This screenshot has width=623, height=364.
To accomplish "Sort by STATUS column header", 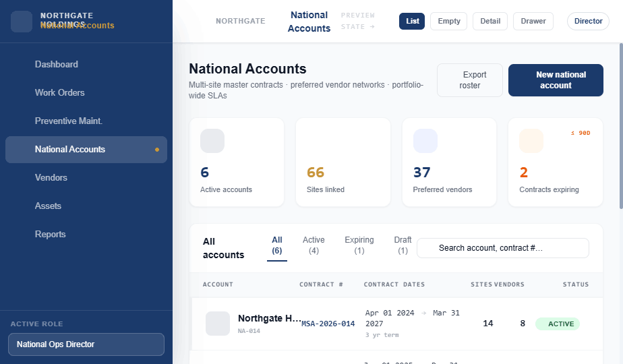I will (576, 284).
